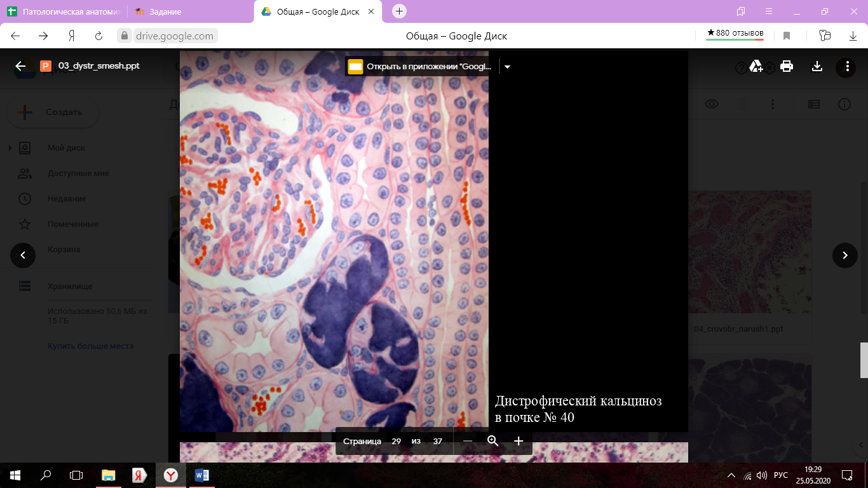This screenshot has width=868, height=488.
Task: Zoom in on the slide
Action: (519, 441)
